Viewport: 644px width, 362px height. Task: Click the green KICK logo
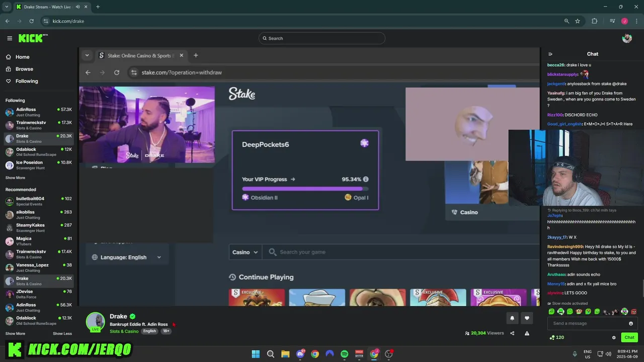[x=32, y=38]
